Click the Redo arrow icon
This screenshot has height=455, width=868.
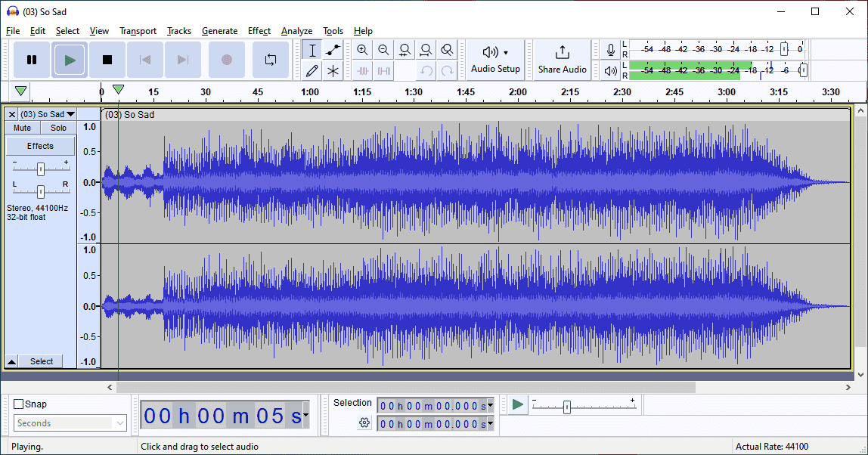pos(447,71)
